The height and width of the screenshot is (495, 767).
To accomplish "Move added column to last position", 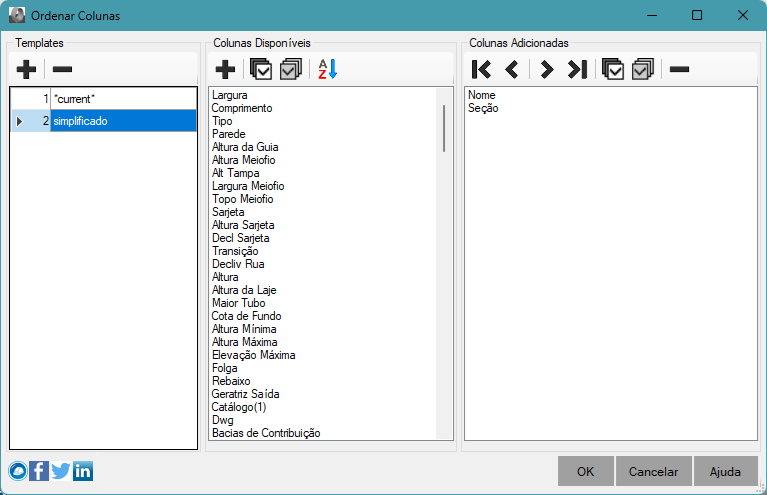I will click(577, 69).
